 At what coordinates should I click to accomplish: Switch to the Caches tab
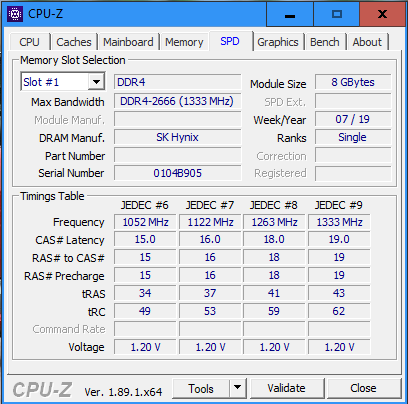coord(74,42)
